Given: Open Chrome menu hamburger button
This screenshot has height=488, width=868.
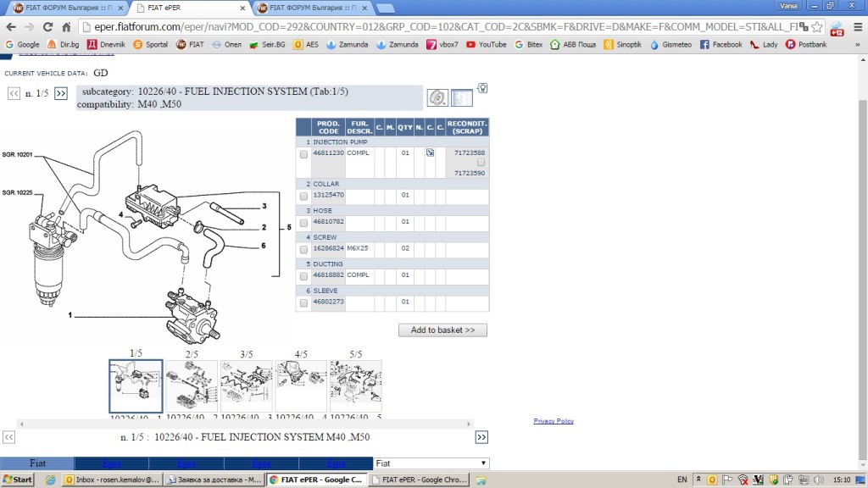Looking at the screenshot, I should 855,27.
